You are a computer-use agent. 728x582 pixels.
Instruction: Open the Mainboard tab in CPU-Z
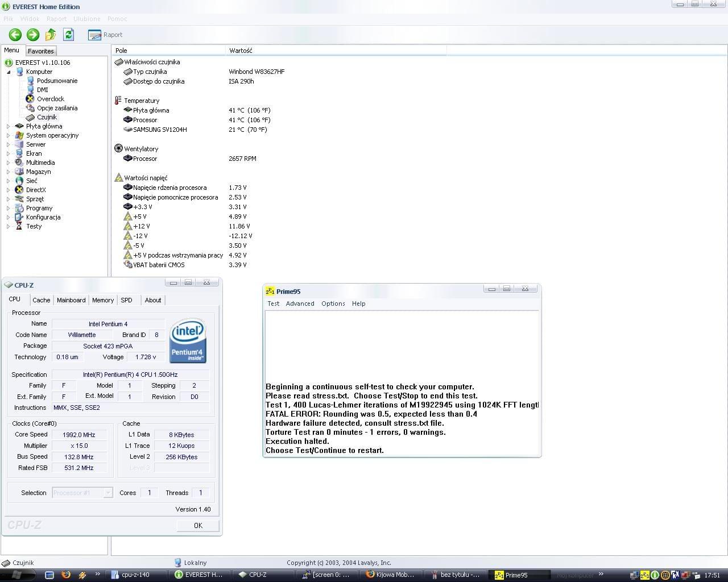[71, 300]
